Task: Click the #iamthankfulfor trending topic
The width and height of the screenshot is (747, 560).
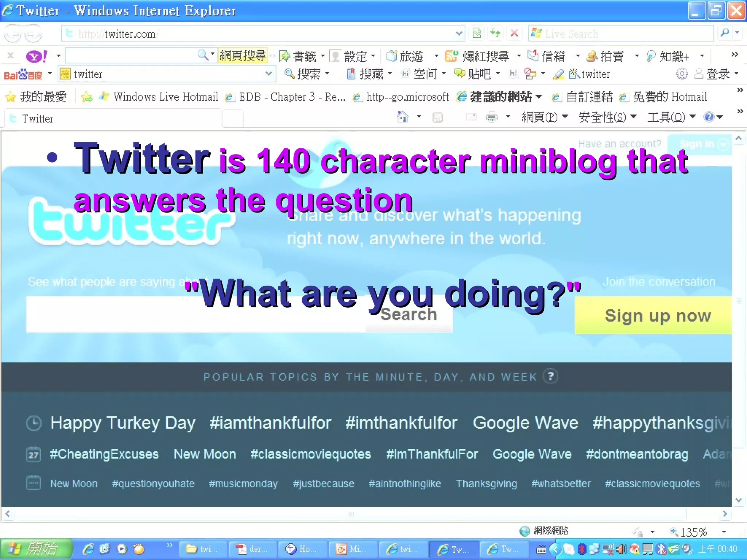Action: click(x=270, y=423)
